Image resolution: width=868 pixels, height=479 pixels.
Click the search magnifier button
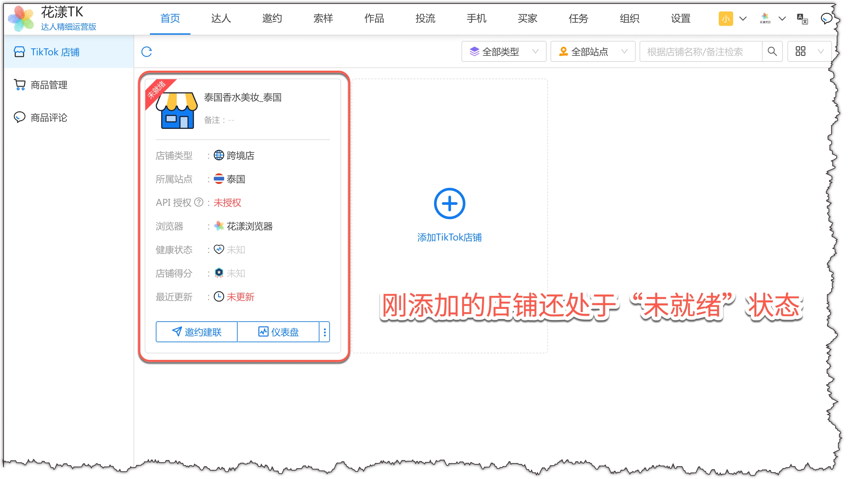772,52
